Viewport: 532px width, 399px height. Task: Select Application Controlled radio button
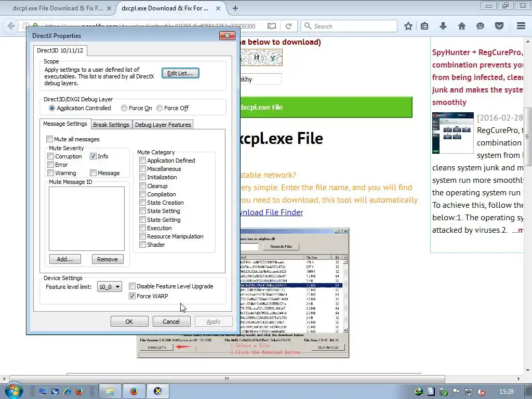click(52, 108)
